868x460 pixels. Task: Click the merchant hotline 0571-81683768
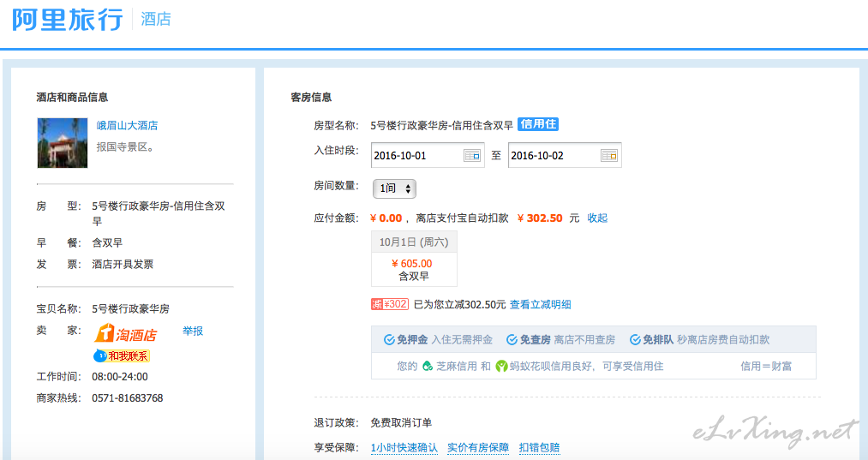[128, 398]
